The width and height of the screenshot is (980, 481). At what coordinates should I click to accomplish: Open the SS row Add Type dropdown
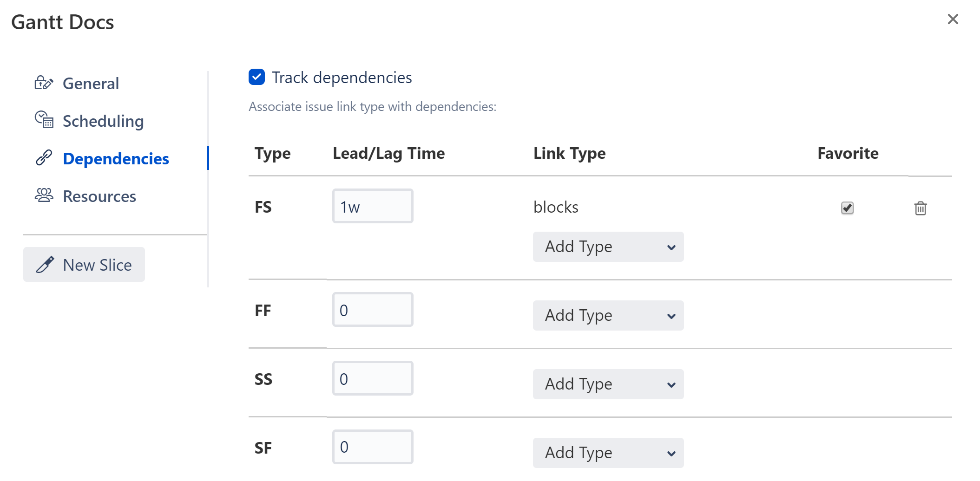[x=608, y=384]
